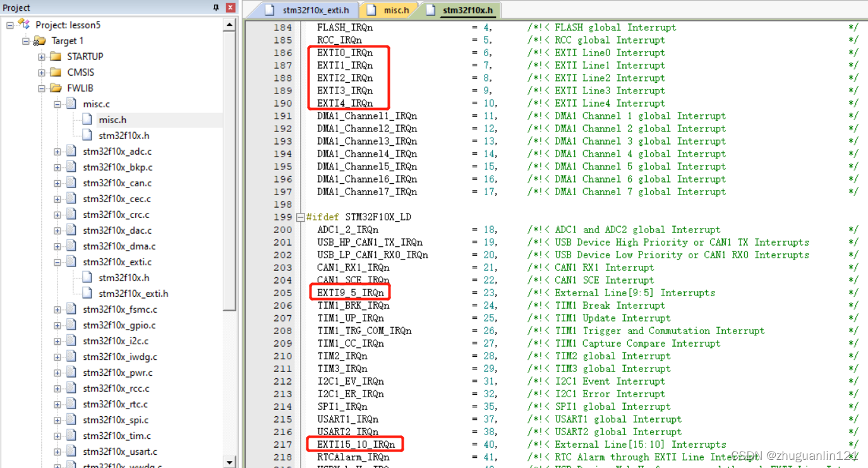Click the STARTUP group folder icon

click(56, 56)
